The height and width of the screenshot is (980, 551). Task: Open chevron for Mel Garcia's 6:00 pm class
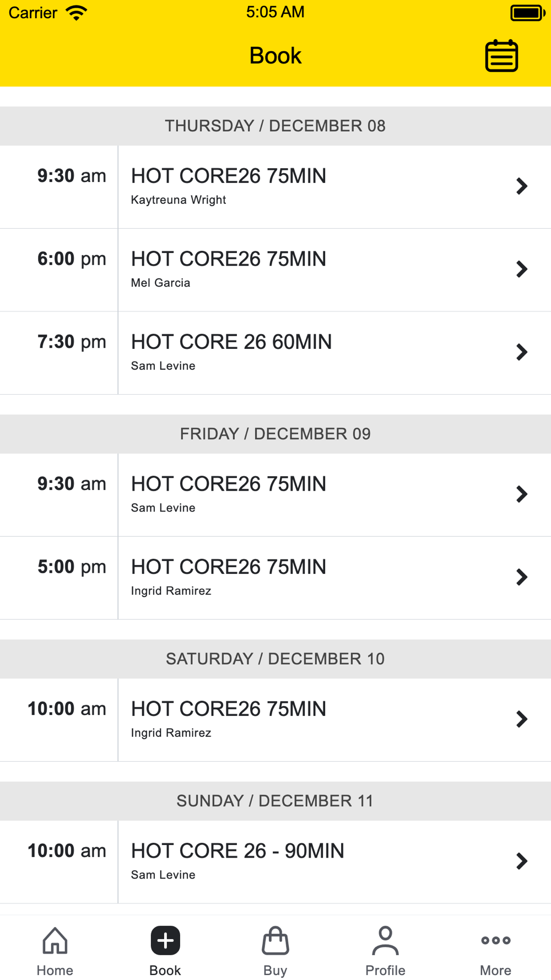click(521, 269)
